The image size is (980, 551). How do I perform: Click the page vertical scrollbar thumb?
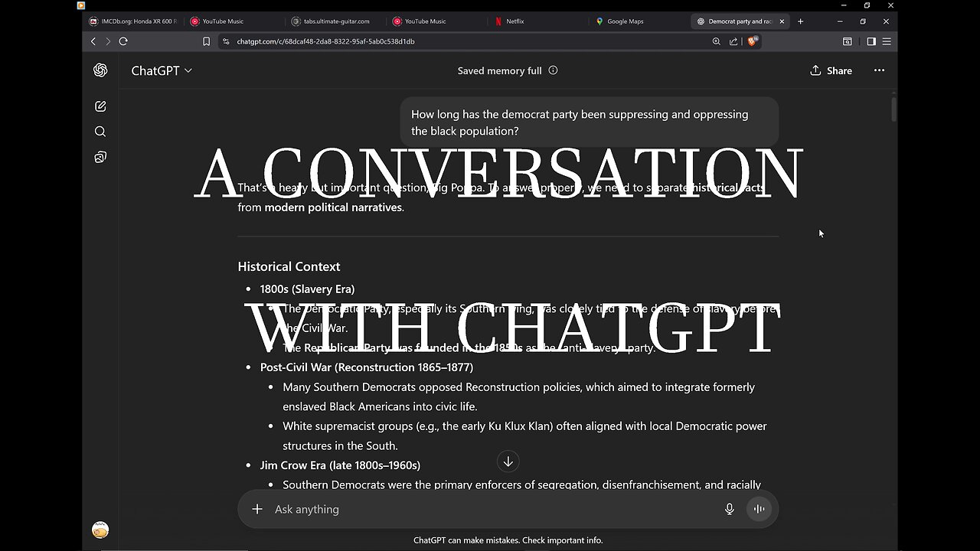pos(893,109)
